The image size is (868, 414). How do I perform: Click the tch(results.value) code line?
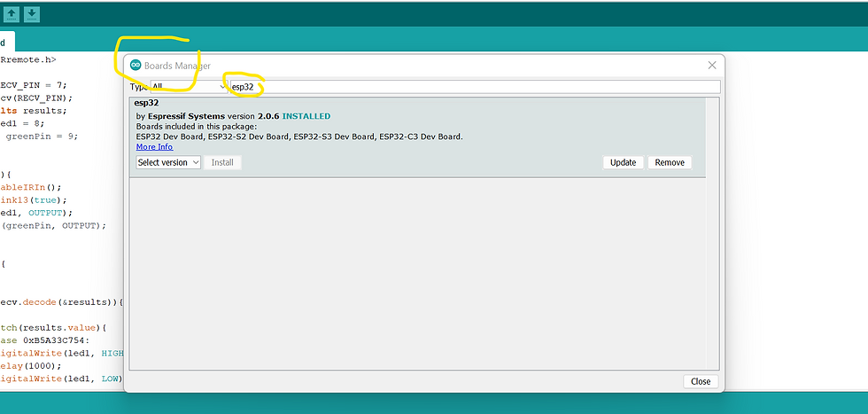click(x=53, y=327)
